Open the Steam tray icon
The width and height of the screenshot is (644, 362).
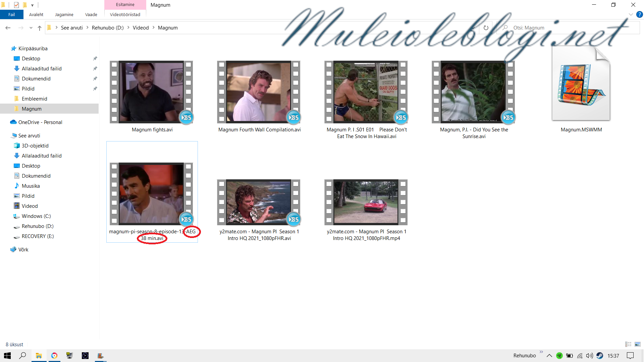point(600,356)
